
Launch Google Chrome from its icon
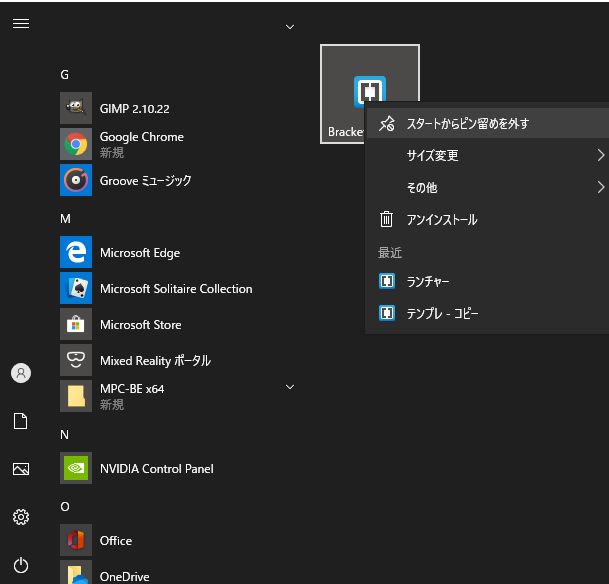(76, 144)
